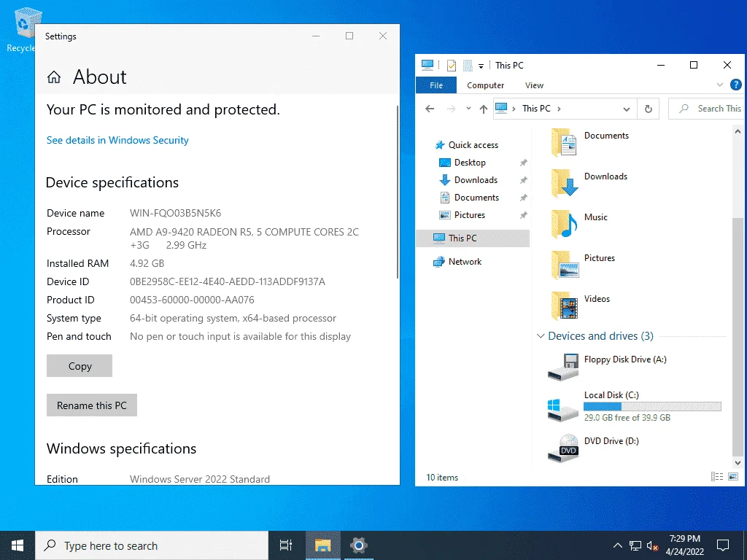Open the Windows Start menu
The height and width of the screenshot is (560, 747).
coord(18,545)
